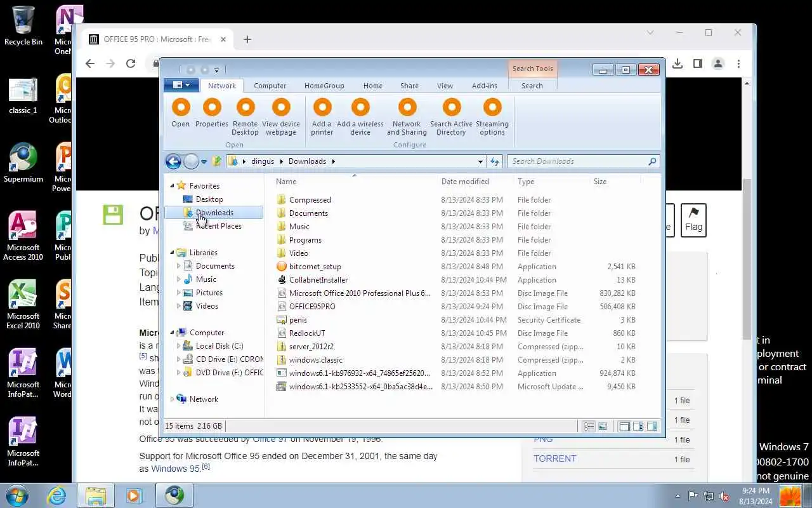Screen dimensions: 812x508
Task: Open Internet Explorer from taskbar
Action: (x=57, y=495)
